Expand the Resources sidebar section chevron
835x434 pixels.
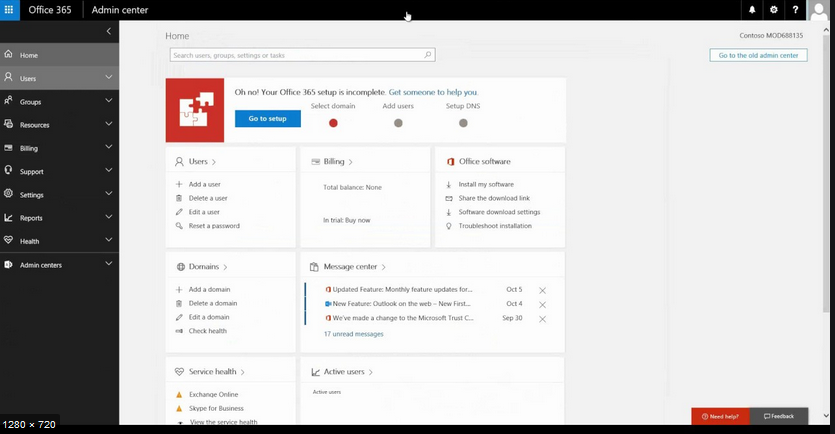tap(109, 124)
